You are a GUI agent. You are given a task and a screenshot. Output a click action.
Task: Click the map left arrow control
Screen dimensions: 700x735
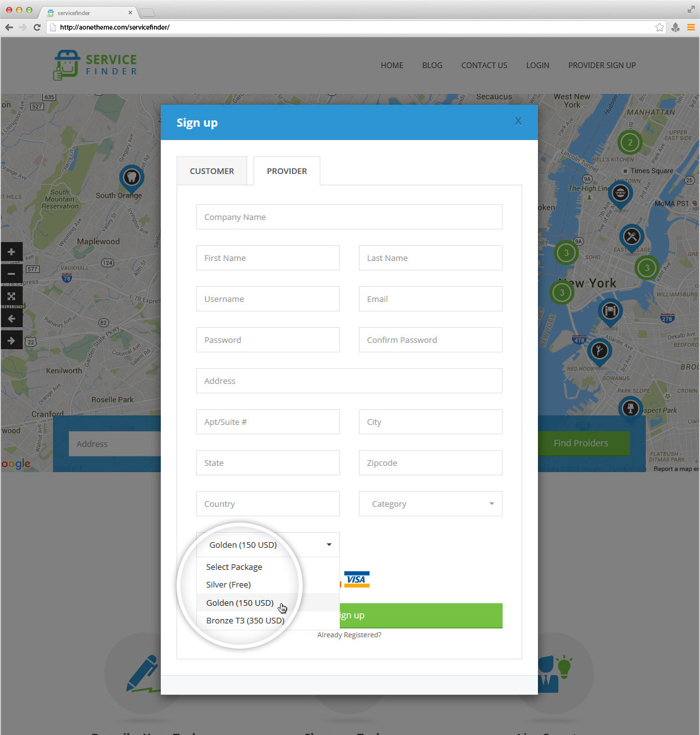11,319
